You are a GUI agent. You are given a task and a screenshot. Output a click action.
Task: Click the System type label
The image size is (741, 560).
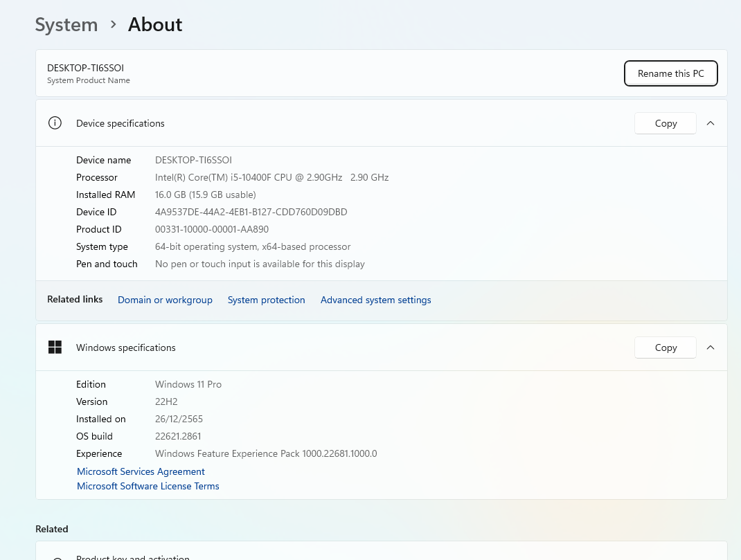pos(102,247)
